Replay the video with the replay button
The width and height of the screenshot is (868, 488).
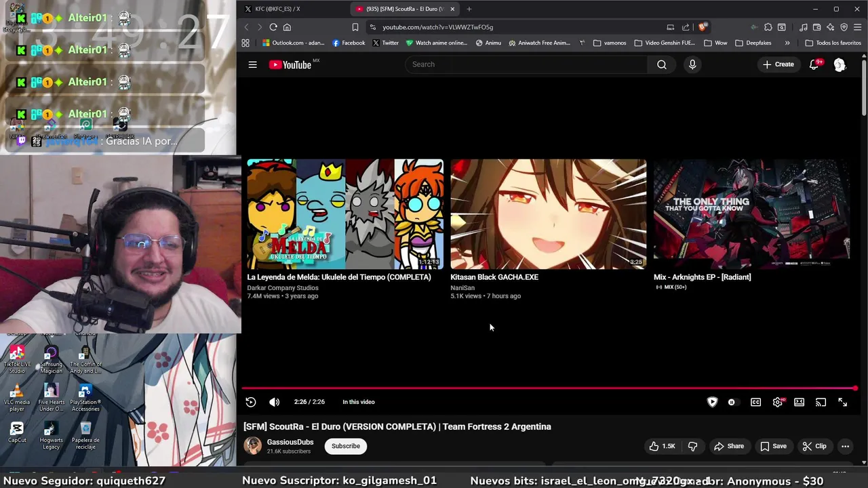(x=251, y=402)
